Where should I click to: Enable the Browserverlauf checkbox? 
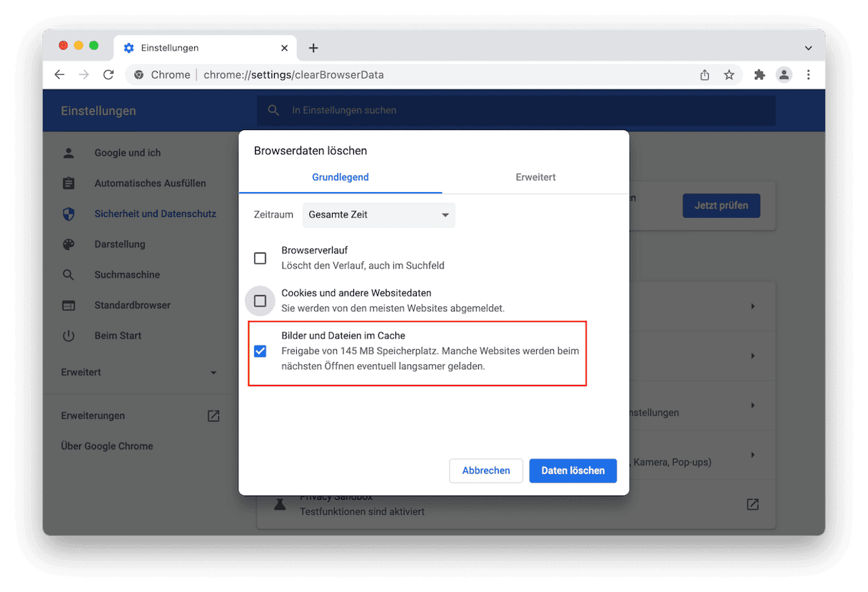coord(261,258)
